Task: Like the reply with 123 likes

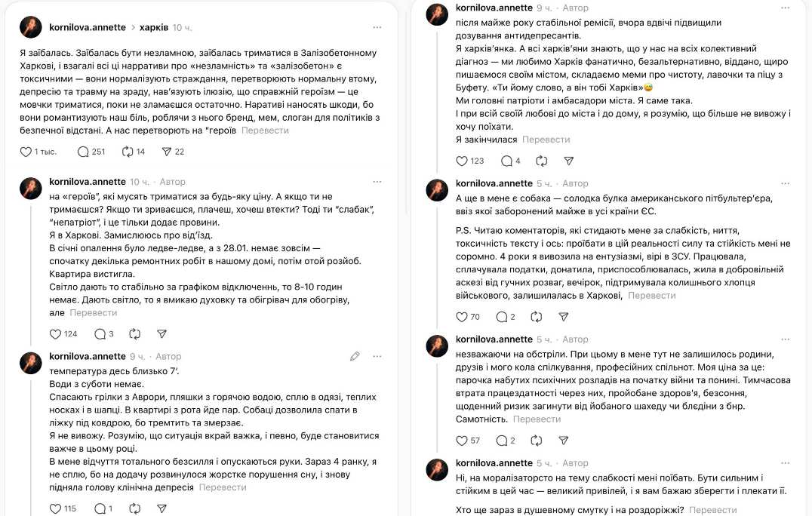Action: pos(462,161)
